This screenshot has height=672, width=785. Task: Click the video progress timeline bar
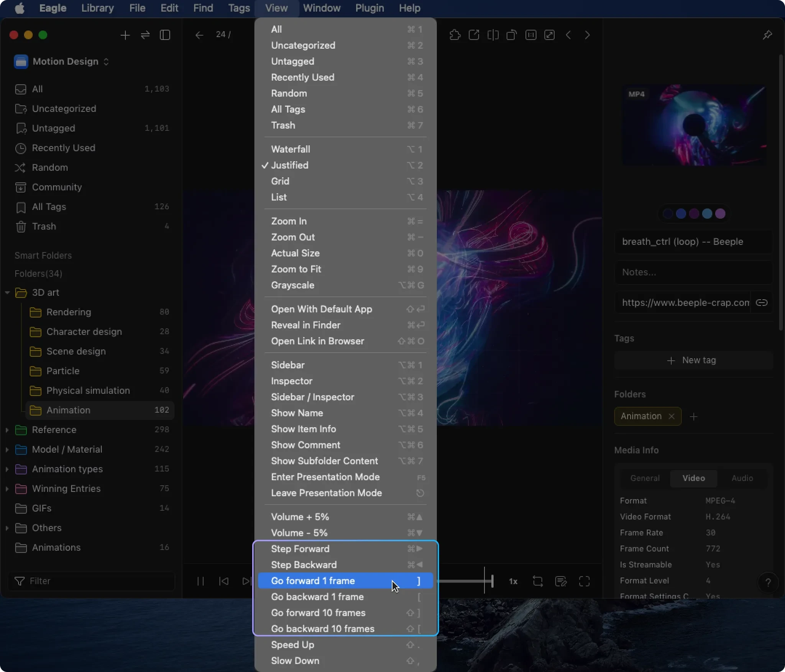pos(465,581)
